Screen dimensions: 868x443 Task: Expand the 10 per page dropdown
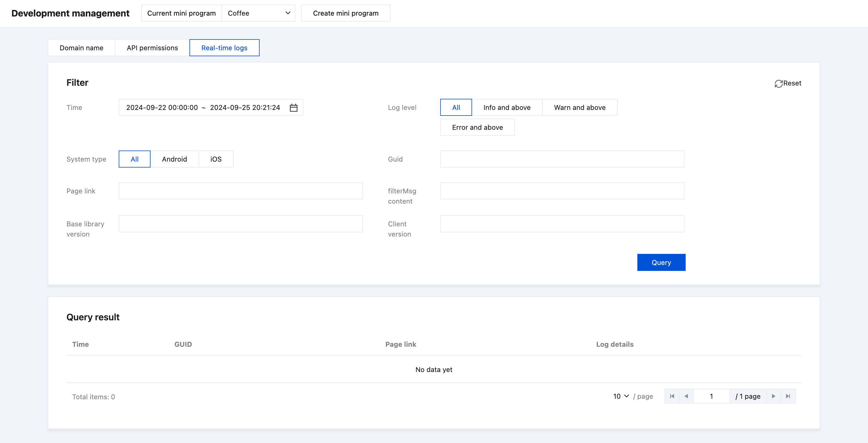pos(621,396)
